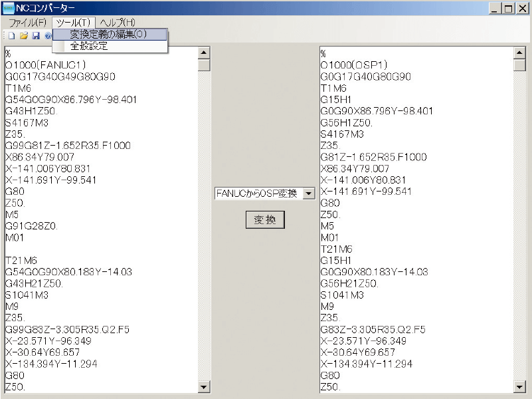Open the FANUCからOSP変換 conversion dropdown

[308, 194]
